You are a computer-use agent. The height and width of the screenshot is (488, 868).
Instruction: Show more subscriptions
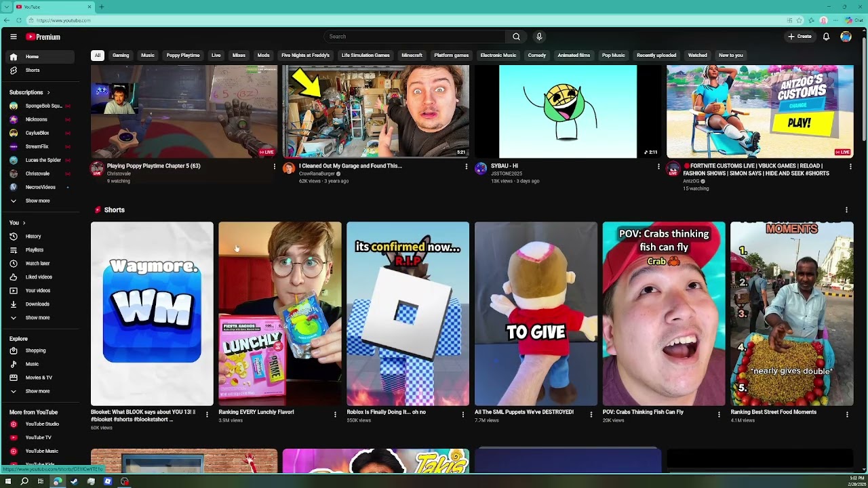pyautogui.click(x=41, y=201)
